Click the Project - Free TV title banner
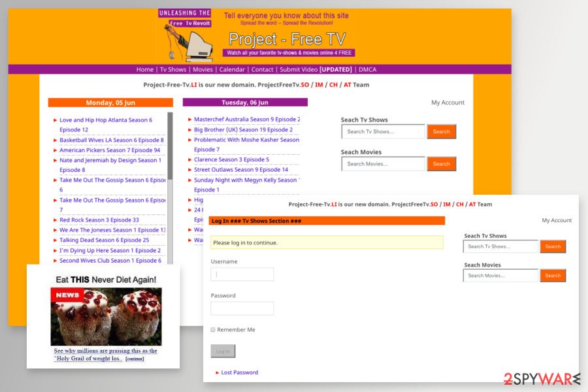 pyautogui.click(x=287, y=39)
